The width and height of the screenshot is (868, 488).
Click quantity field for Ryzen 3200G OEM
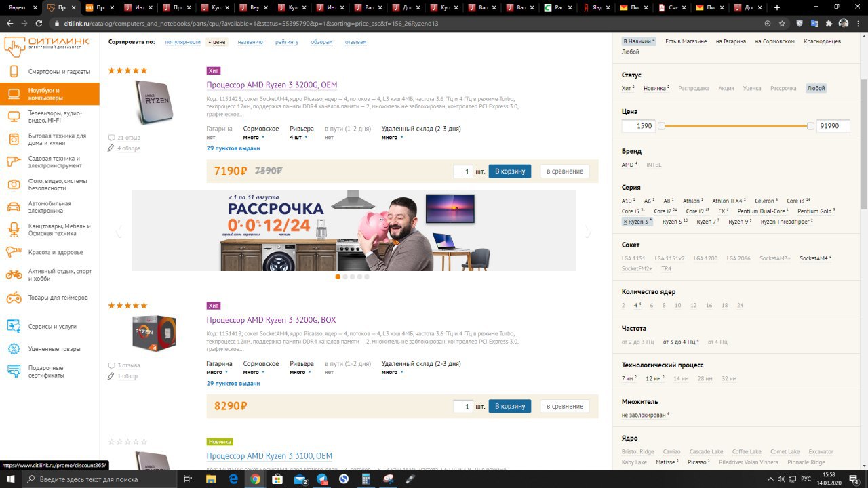(463, 171)
